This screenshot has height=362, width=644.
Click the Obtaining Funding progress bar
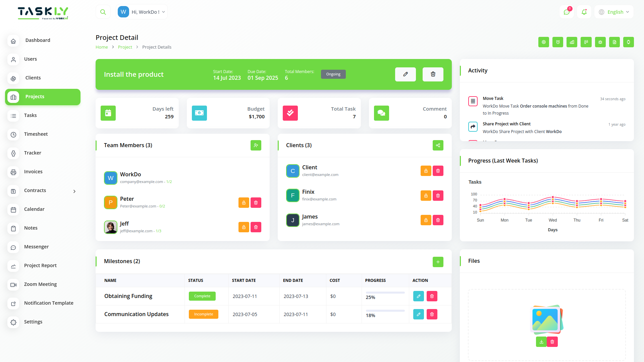pos(385,293)
